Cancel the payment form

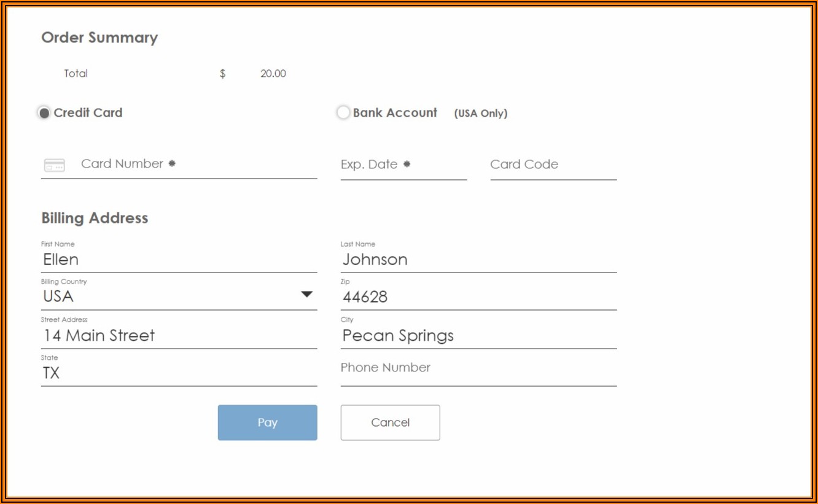coord(390,422)
